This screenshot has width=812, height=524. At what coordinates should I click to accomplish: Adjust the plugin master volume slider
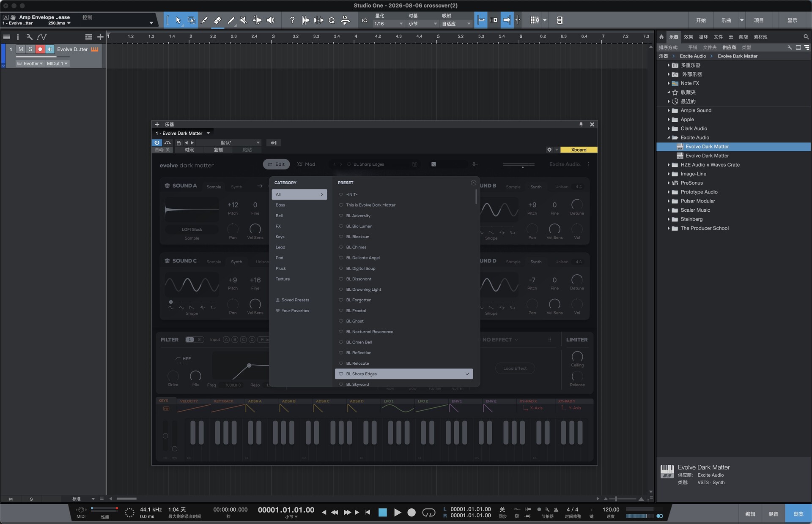click(x=518, y=164)
